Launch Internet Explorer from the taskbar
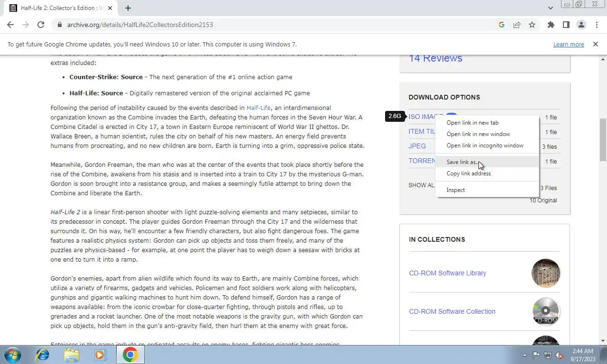607x364 pixels. (x=43, y=355)
